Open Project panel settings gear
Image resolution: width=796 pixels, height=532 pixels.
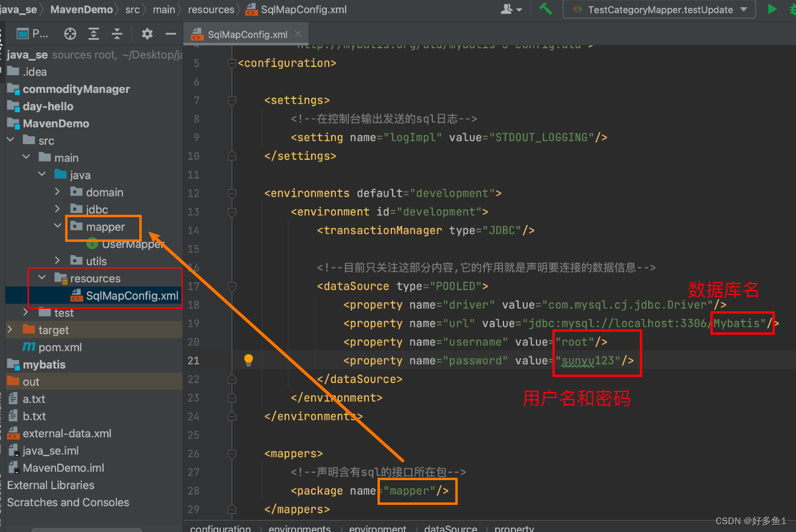point(147,34)
